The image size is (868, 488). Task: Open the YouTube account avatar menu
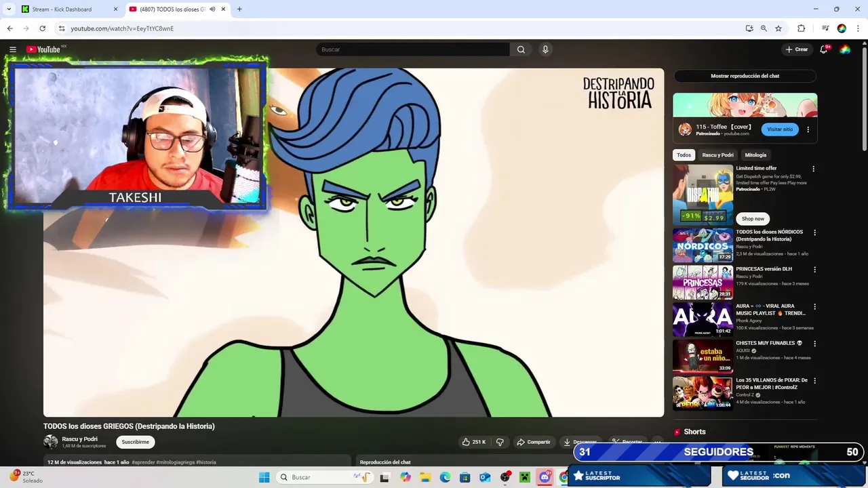pos(844,49)
